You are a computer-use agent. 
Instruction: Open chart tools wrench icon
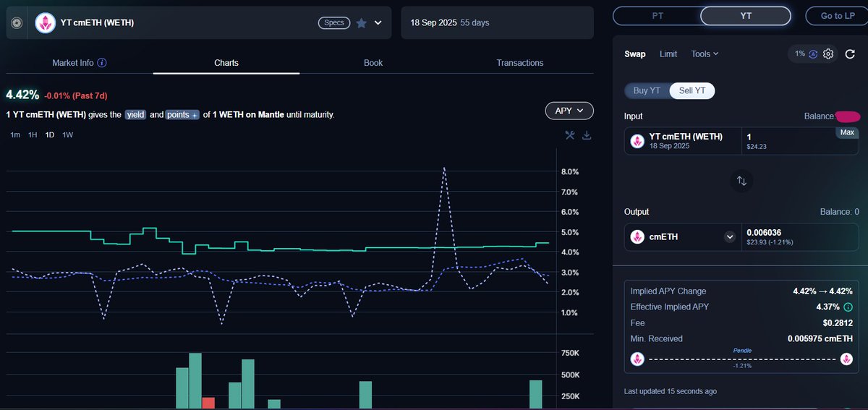click(x=570, y=135)
